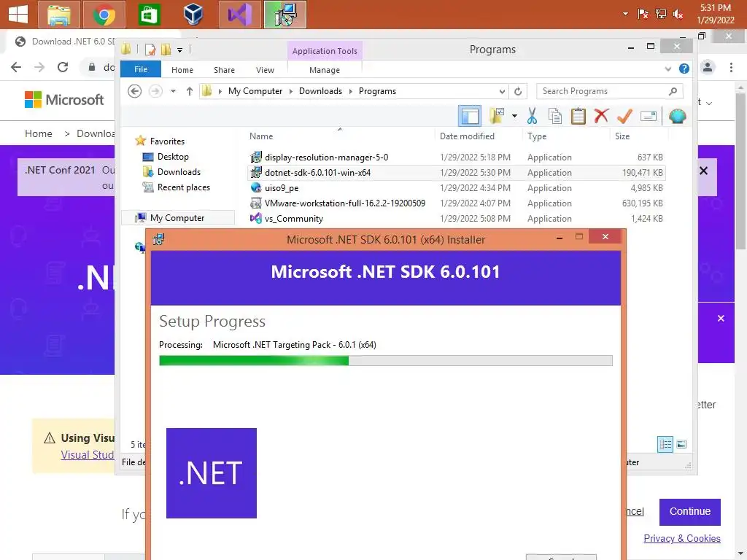Open the File tab in Explorer
The image size is (747, 560).
[141, 69]
